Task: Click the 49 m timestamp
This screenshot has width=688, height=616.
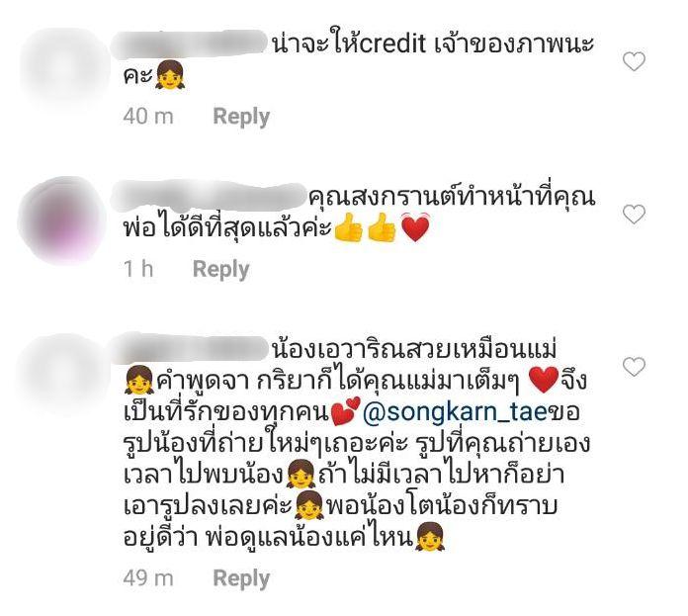Action: [x=148, y=578]
